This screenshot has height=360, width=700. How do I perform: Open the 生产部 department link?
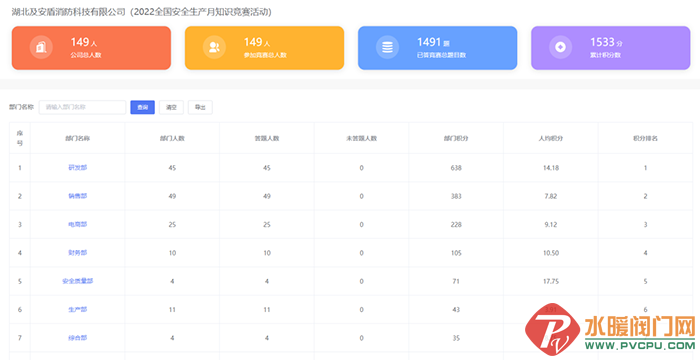[78, 310]
